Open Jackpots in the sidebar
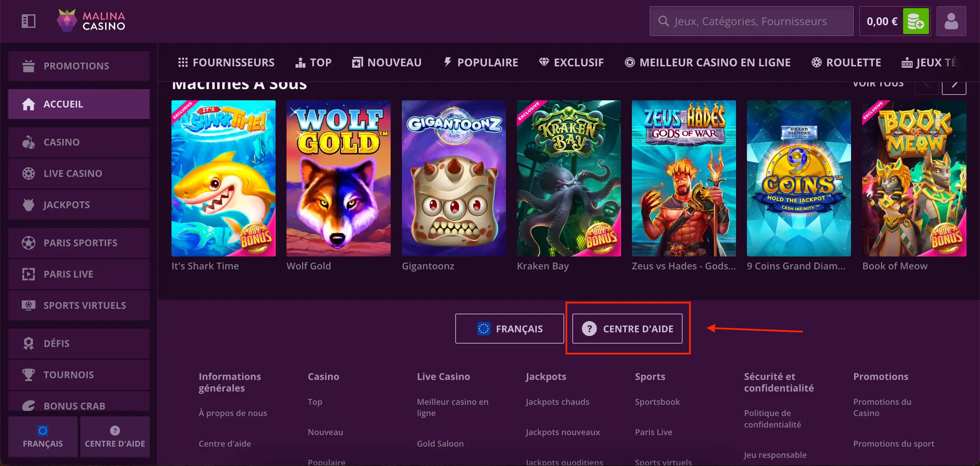 click(x=79, y=205)
